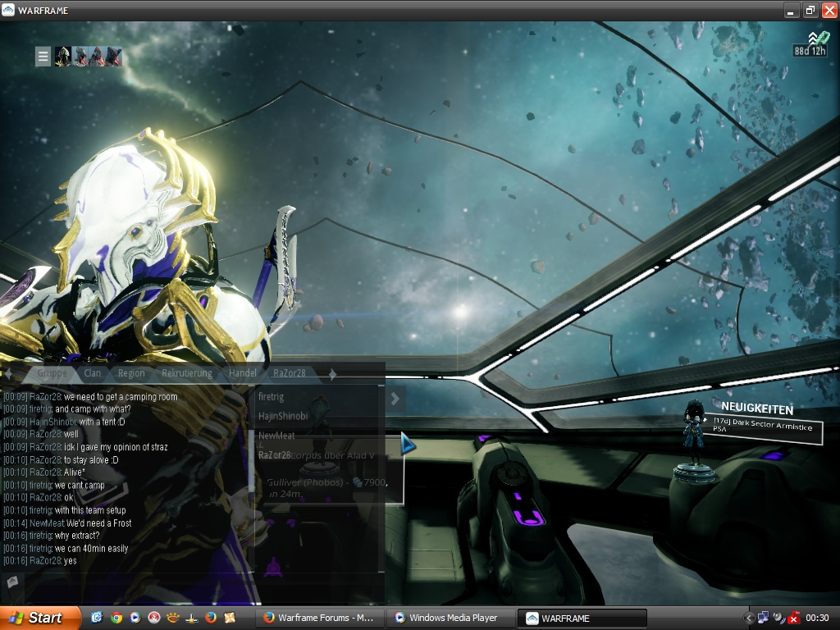Click the news figurine on the console
Screen dimensions: 840x630
695,441
